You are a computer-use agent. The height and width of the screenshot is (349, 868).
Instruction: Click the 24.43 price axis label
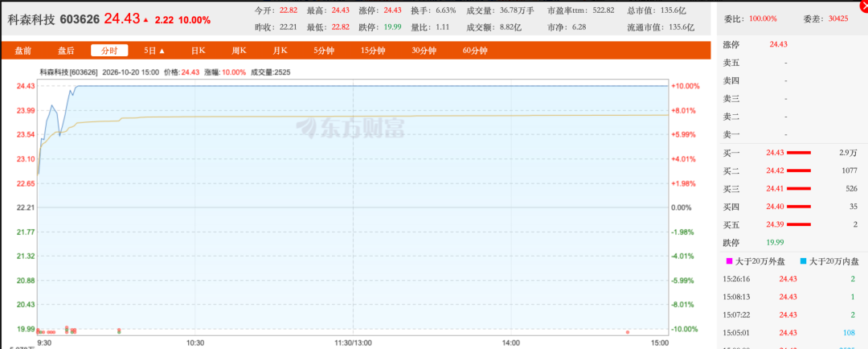coord(26,86)
